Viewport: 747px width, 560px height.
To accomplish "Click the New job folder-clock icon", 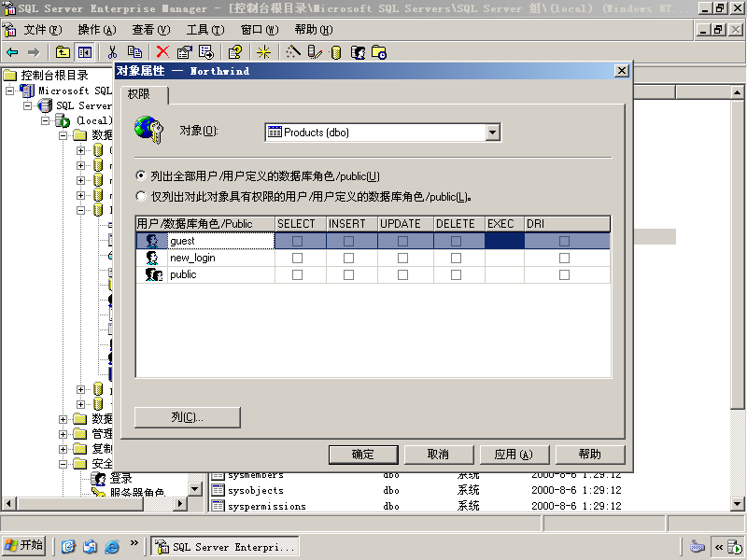I will 379,52.
